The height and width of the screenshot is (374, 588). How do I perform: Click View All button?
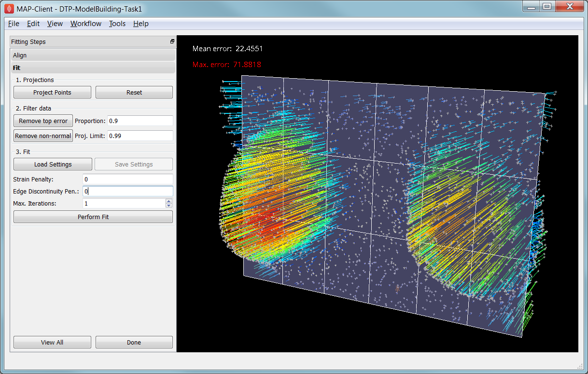tap(52, 342)
